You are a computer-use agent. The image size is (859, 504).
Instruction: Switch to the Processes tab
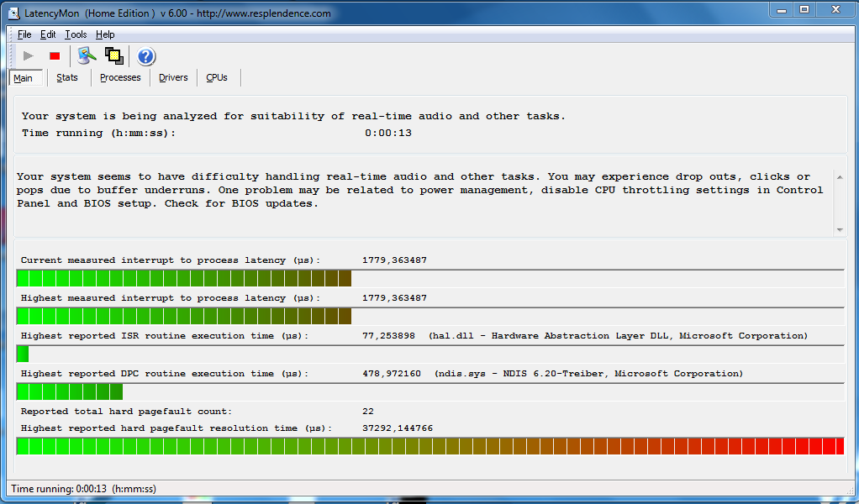coord(120,78)
